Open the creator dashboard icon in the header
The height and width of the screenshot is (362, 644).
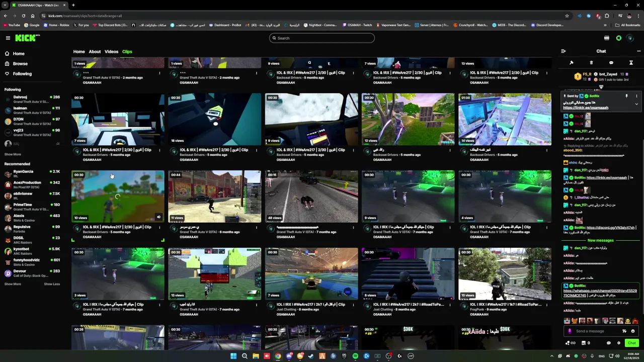607,38
